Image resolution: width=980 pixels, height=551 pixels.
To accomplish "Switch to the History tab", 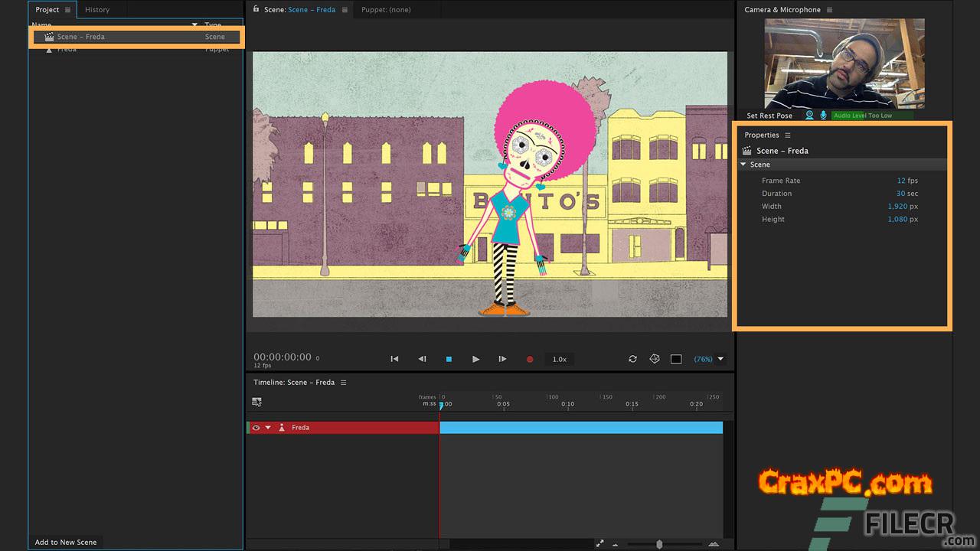I will point(97,10).
